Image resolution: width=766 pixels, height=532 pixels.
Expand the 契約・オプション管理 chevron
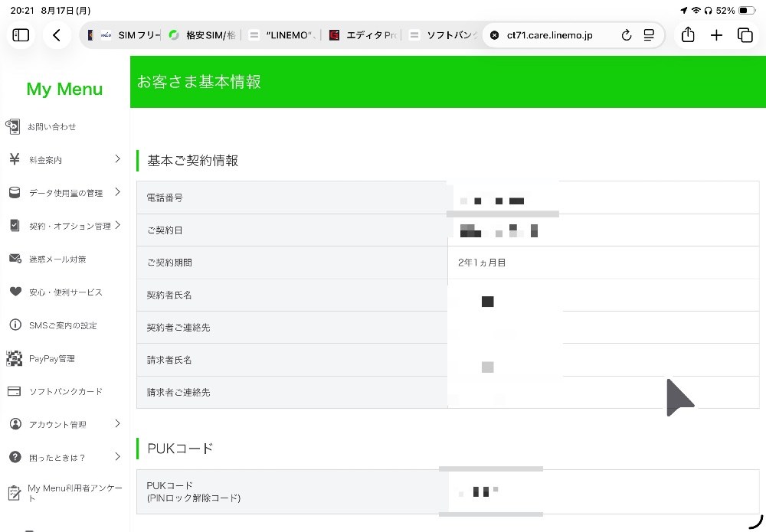tap(117, 225)
